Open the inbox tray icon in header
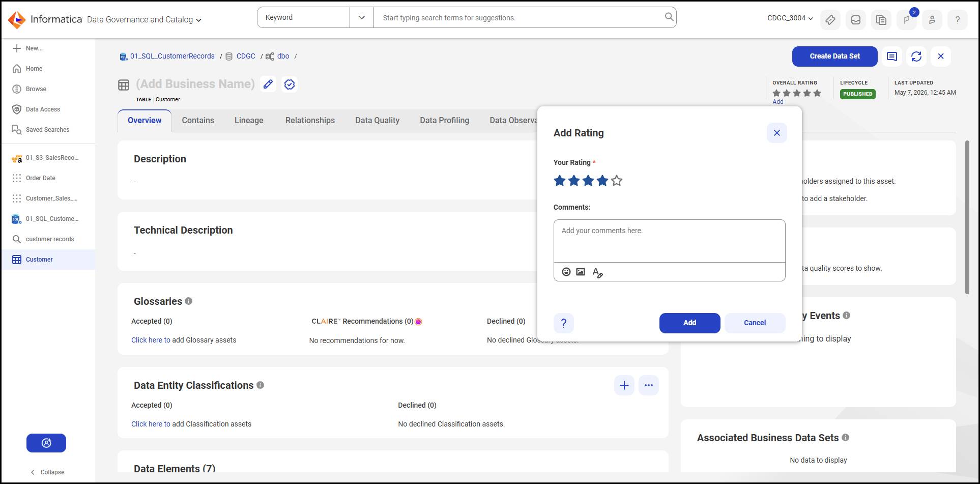The height and width of the screenshot is (484, 980). click(856, 20)
